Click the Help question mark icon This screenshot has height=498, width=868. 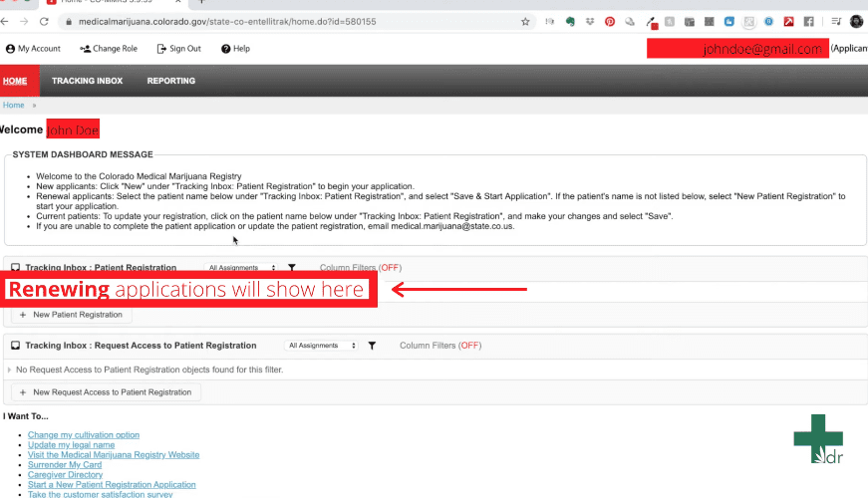(x=226, y=49)
